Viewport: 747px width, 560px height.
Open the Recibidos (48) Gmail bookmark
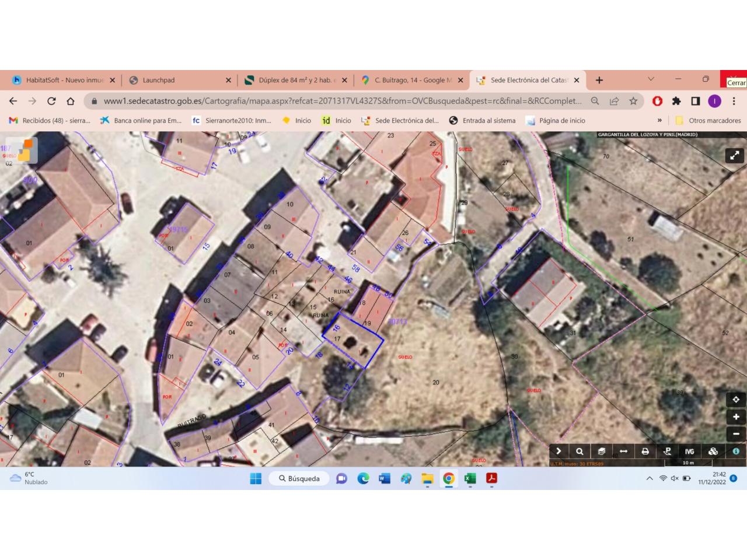point(50,120)
